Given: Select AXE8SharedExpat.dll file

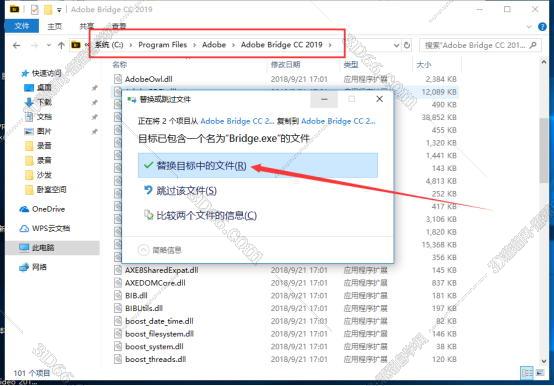Looking at the screenshot, I should (x=161, y=270).
